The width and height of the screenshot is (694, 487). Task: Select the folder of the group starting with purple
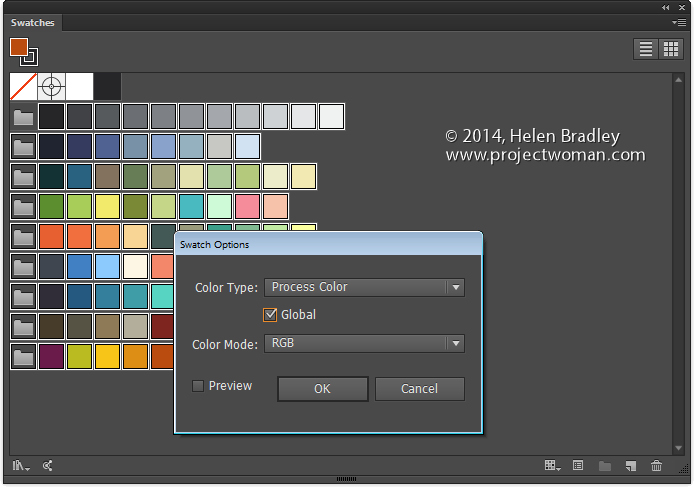(23, 357)
